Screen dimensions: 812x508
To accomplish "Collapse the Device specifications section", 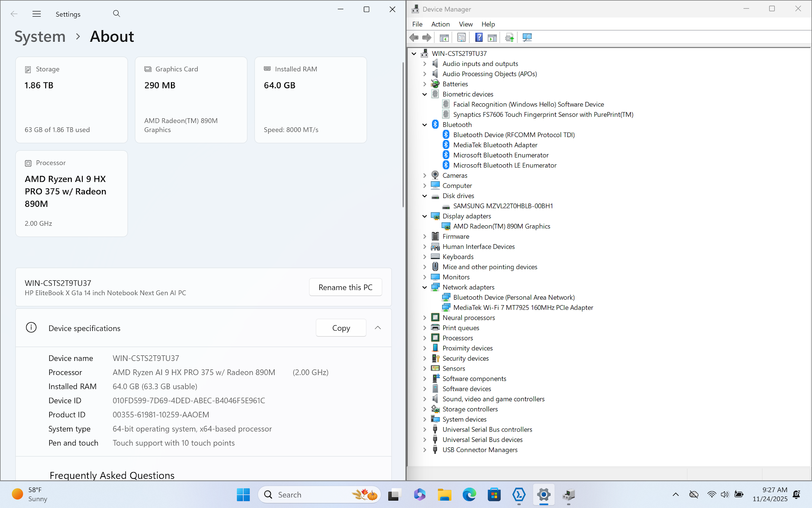I will (378, 328).
